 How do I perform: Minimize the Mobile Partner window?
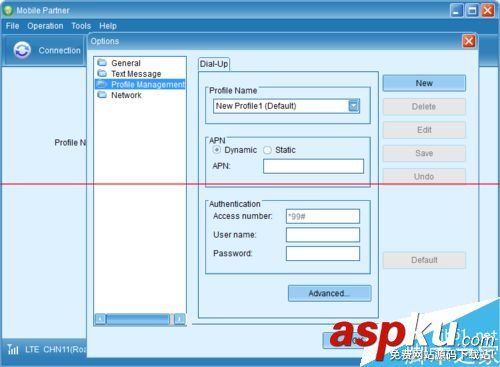(457, 11)
